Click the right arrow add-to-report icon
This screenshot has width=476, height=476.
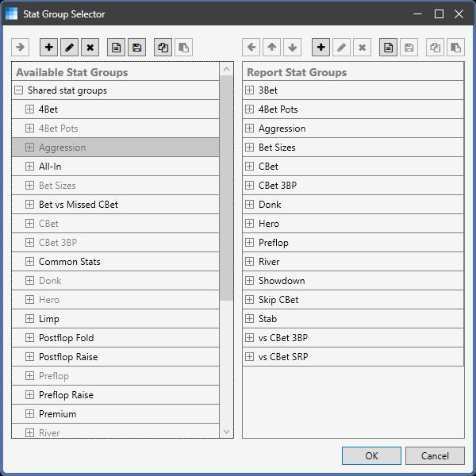tap(20, 48)
